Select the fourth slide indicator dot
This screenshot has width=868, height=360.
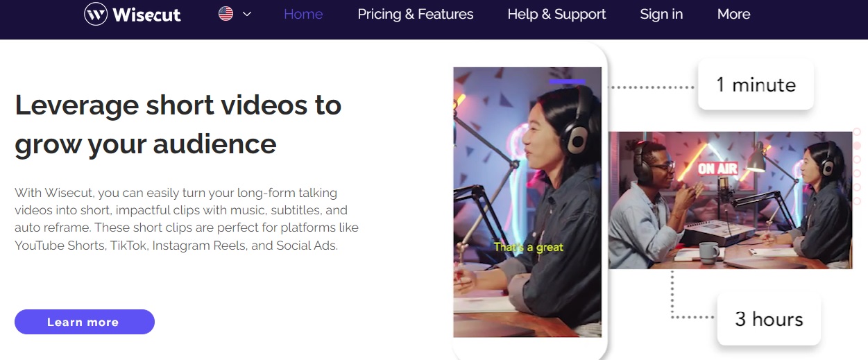[x=857, y=173]
